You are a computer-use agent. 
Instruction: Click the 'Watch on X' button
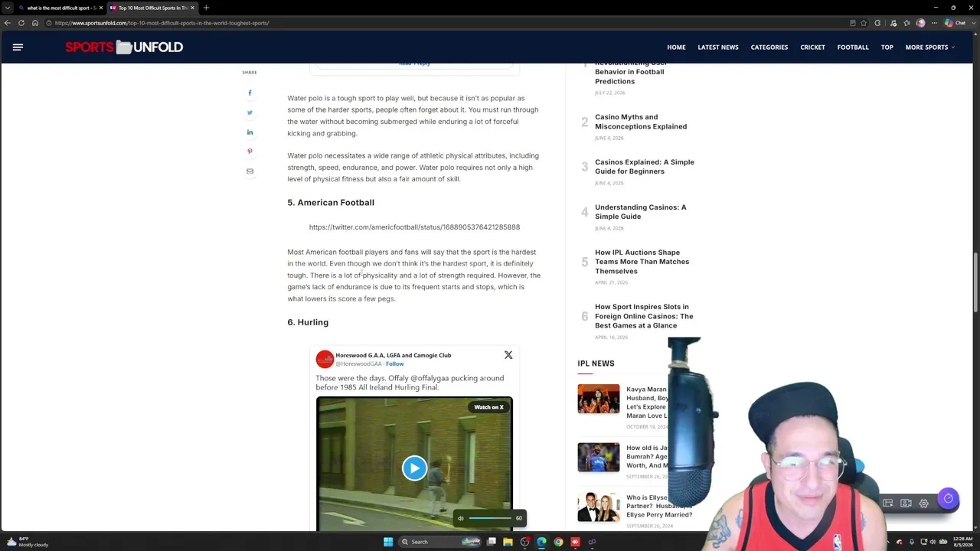coord(488,407)
